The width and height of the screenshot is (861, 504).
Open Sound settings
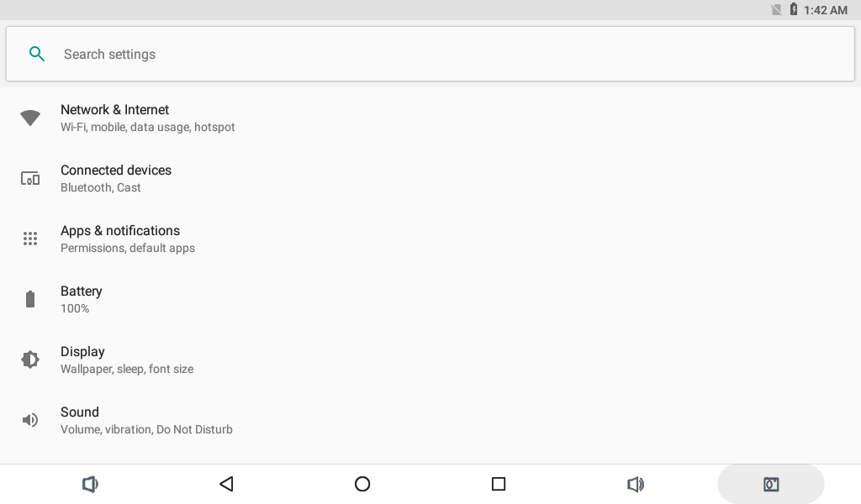click(x=430, y=420)
